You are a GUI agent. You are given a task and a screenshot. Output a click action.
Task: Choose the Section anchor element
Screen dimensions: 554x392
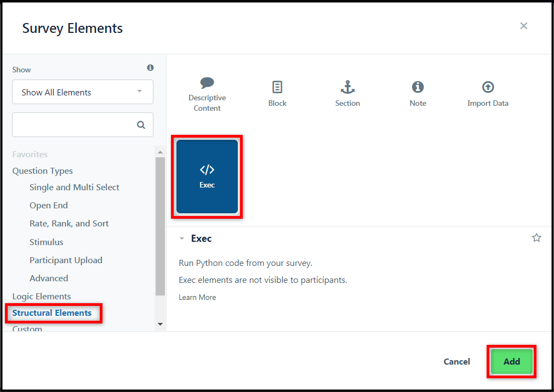click(x=347, y=94)
